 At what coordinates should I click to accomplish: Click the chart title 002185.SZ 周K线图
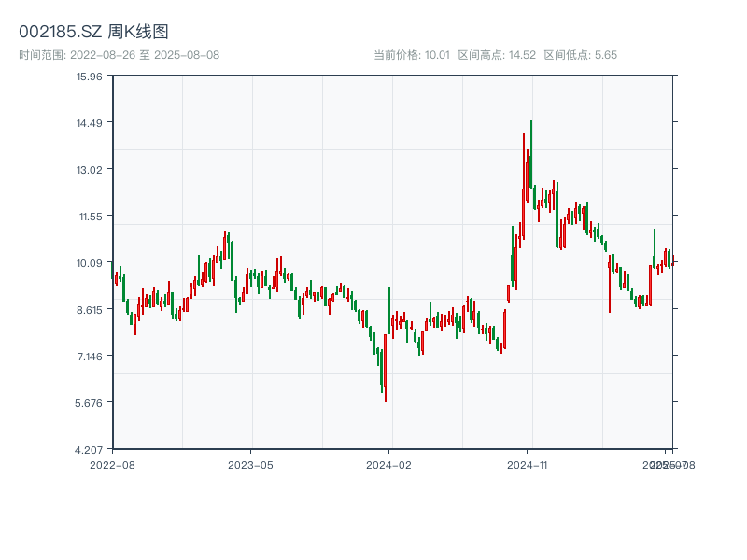93,32
